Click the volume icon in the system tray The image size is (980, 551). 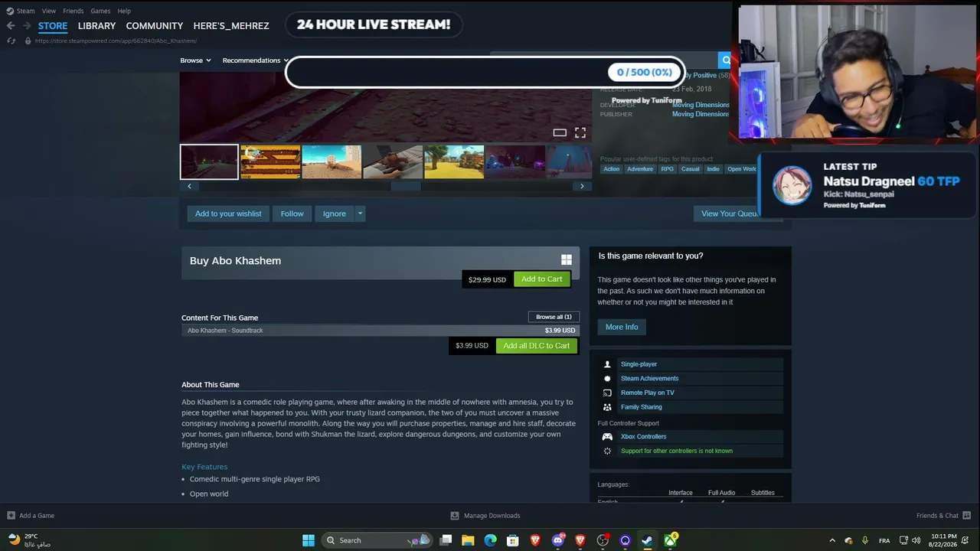point(916,540)
